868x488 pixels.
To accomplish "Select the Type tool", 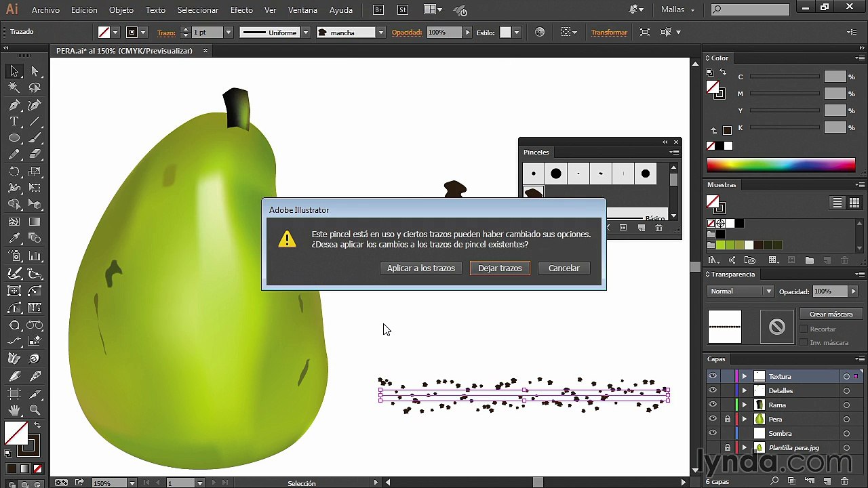I will 14,121.
